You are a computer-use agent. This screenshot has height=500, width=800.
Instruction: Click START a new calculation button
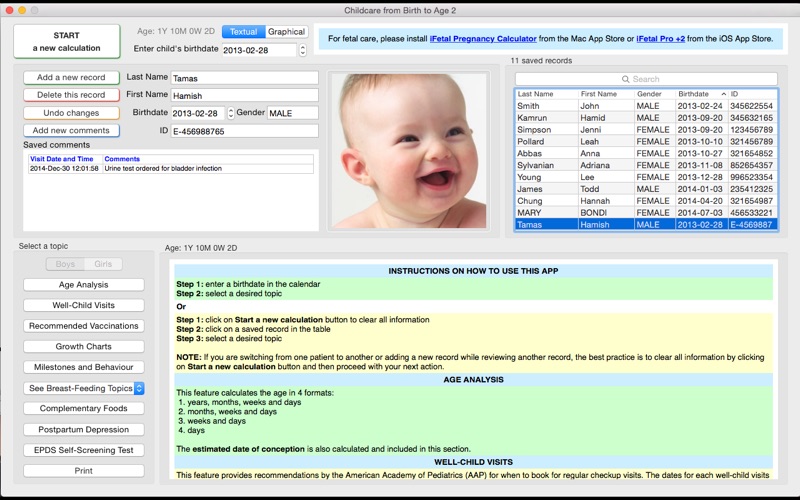[67, 41]
